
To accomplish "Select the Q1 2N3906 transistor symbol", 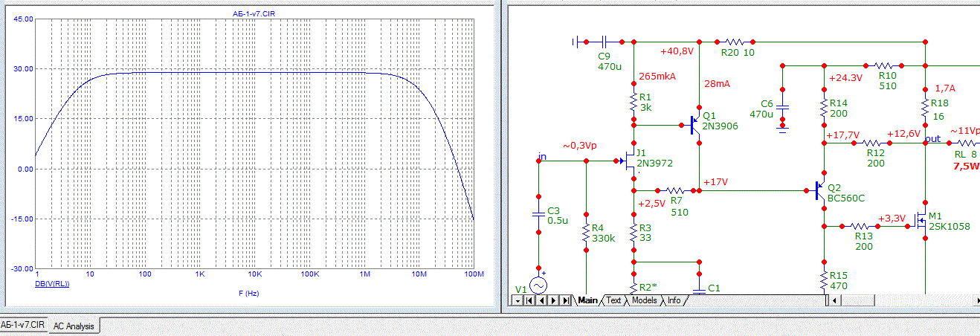I will pyautogui.click(x=696, y=126).
